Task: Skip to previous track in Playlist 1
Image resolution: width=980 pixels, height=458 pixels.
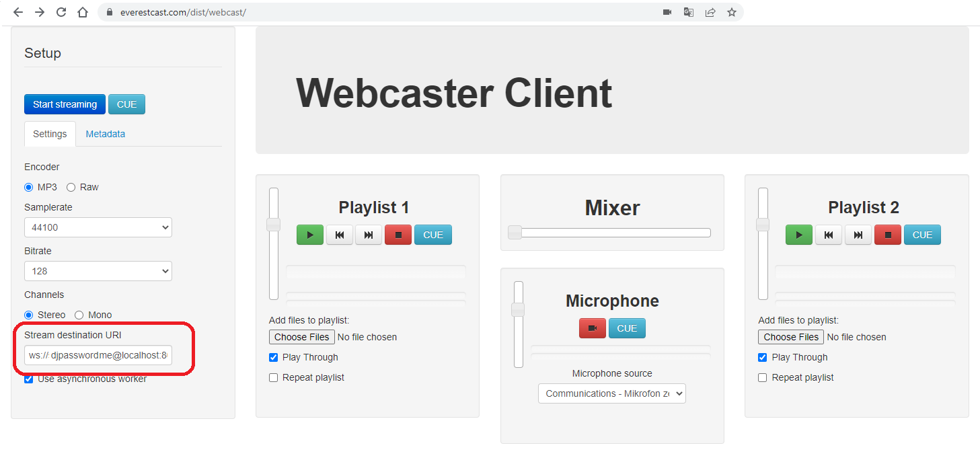Action: point(340,235)
